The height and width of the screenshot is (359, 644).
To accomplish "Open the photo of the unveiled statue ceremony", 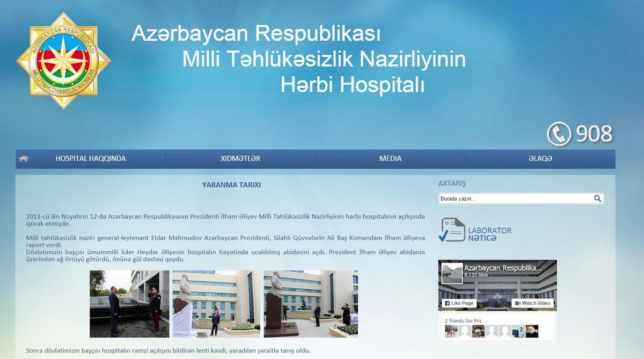I will click(x=311, y=304).
